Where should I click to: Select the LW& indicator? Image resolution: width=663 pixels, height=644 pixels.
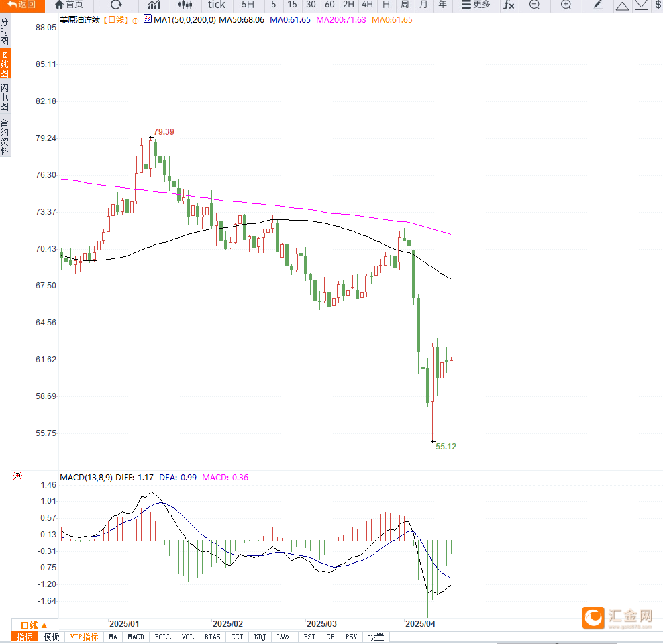[283, 637]
